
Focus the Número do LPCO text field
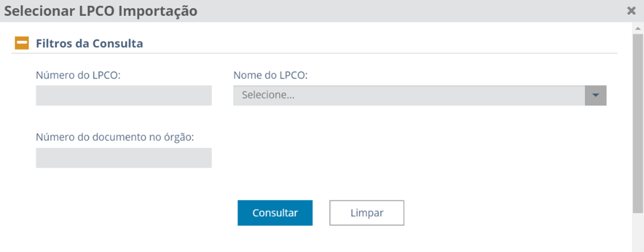coord(124,95)
